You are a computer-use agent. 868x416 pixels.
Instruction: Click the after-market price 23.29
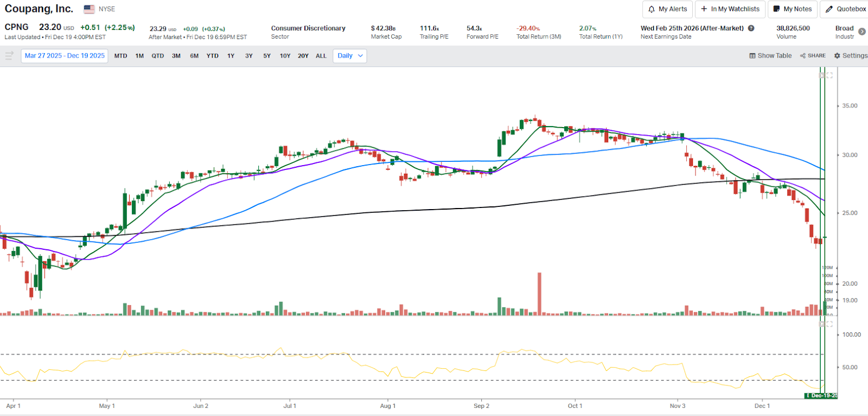[x=158, y=29]
